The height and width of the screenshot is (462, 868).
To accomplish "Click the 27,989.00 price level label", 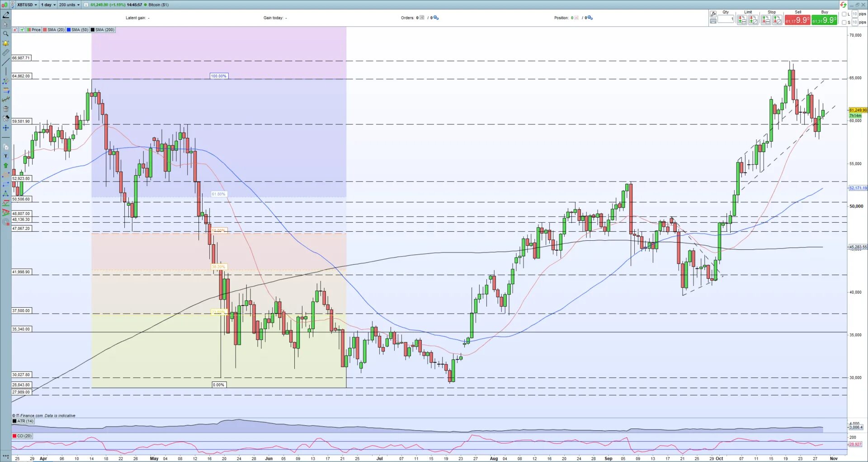I will [21, 392].
